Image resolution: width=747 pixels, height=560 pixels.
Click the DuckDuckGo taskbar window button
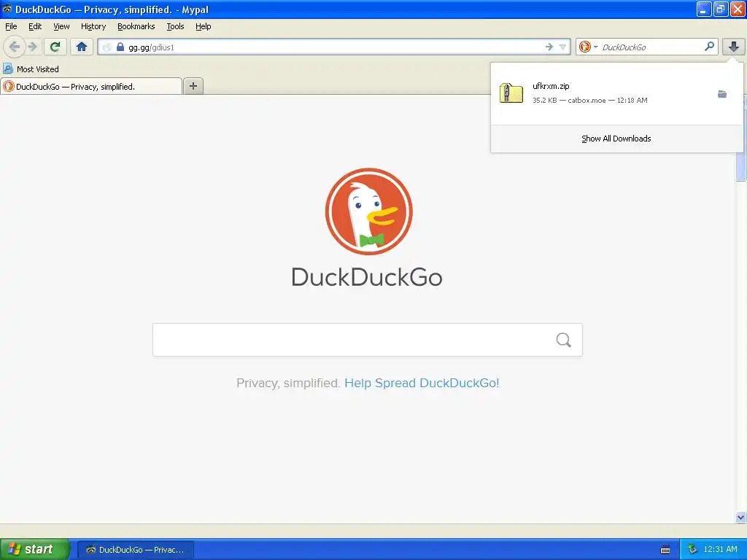tap(136, 550)
